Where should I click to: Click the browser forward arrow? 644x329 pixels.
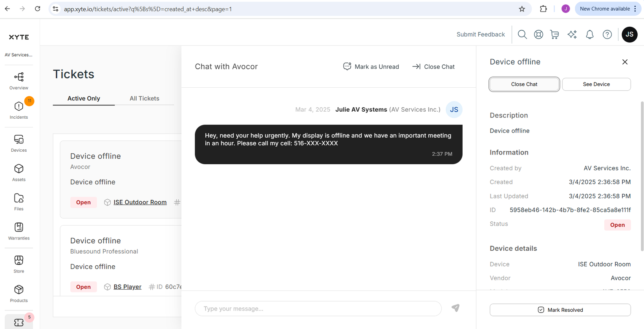coord(22,9)
